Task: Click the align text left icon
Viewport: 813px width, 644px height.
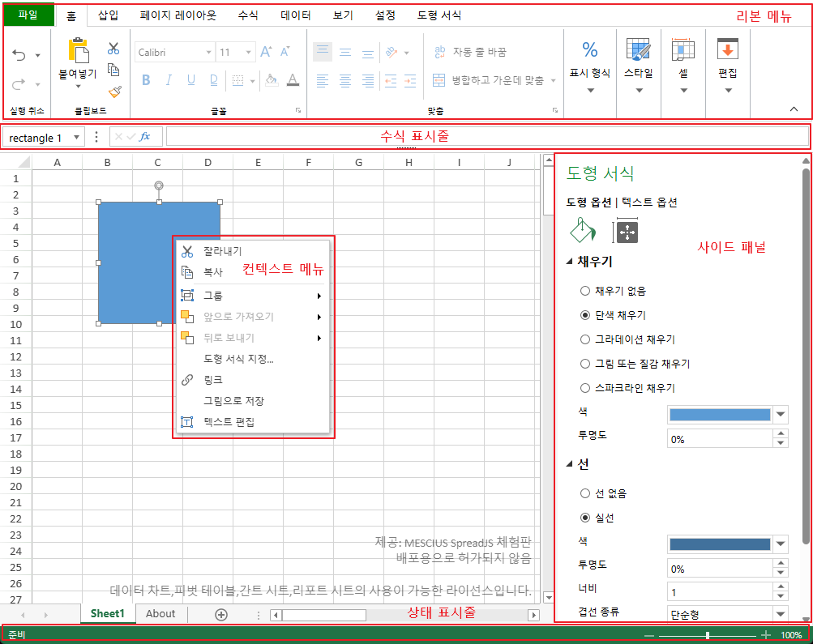Action: [323, 80]
